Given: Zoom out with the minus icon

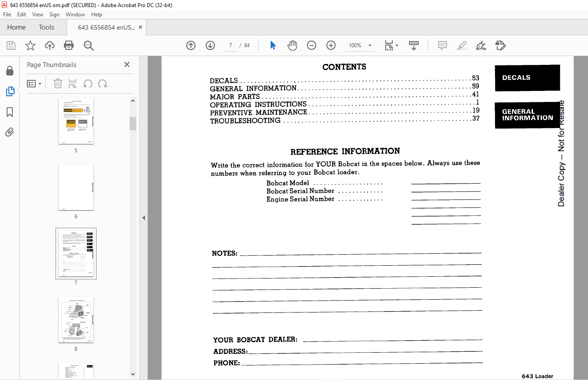Looking at the screenshot, I should click(312, 45).
